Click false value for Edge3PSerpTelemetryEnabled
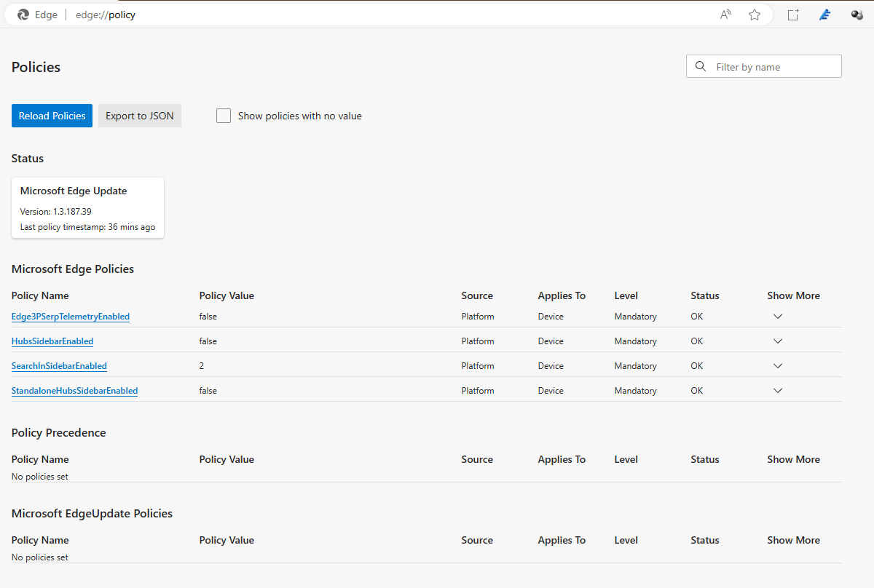 tap(208, 317)
